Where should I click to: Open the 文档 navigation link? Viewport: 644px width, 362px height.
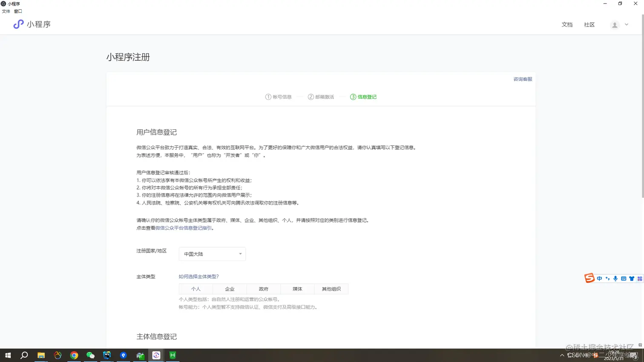pyautogui.click(x=567, y=25)
